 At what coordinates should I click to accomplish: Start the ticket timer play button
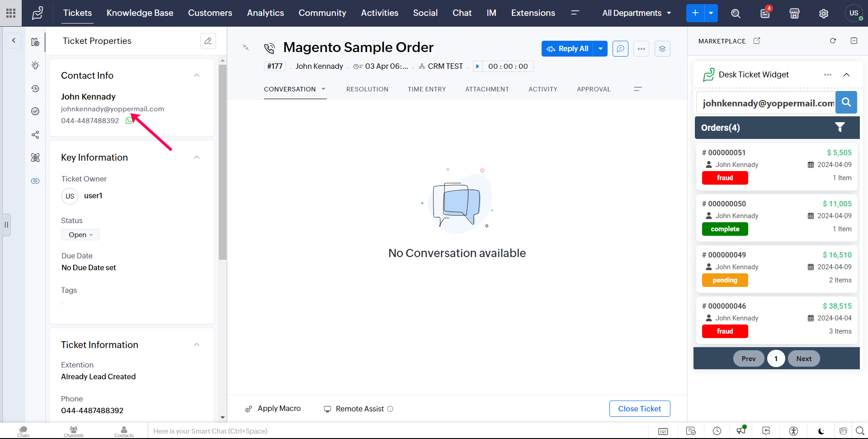pos(477,67)
